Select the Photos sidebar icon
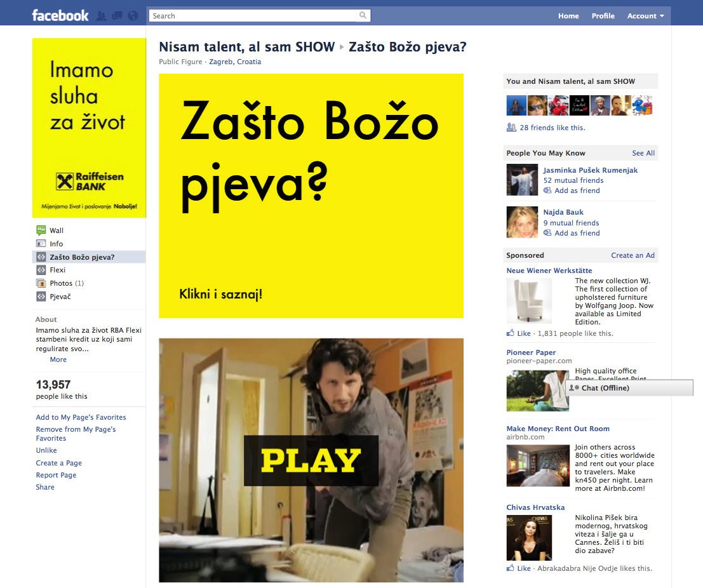Image resolution: width=703 pixels, height=588 pixels. [x=41, y=283]
